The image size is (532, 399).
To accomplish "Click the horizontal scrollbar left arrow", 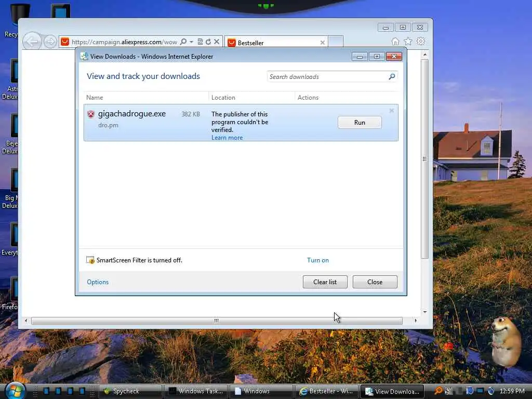I will tap(26, 321).
